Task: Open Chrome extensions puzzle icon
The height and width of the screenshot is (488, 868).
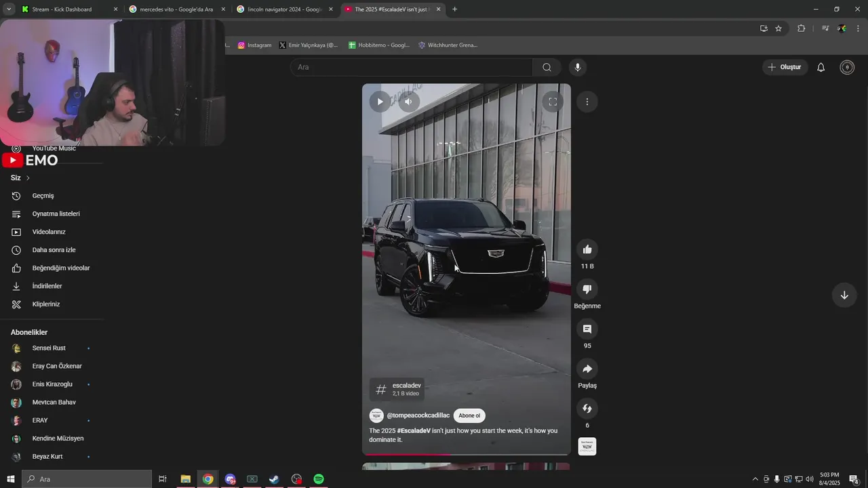Action: click(801, 28)
